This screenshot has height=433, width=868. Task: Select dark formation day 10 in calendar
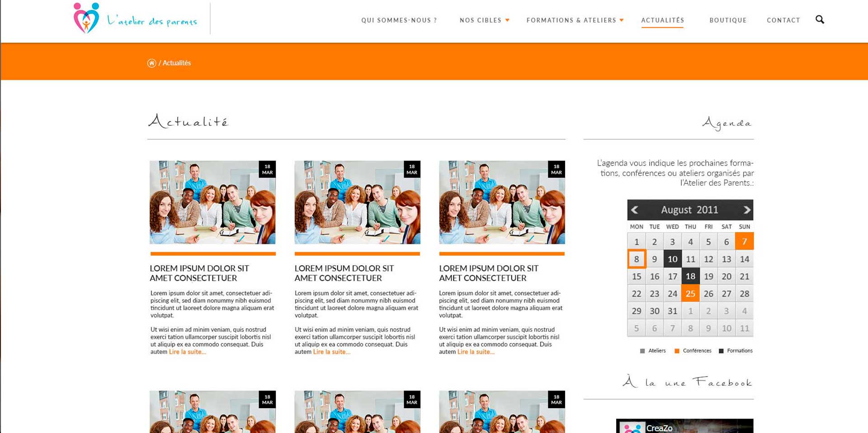pyautogui.click(x=672, y=259)
